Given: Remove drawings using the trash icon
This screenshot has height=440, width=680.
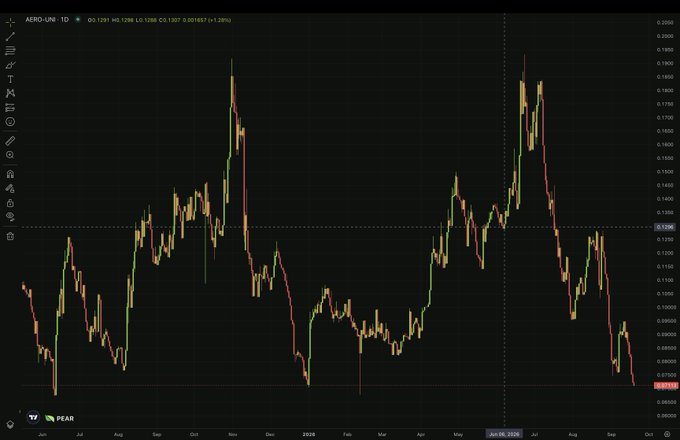Looking at the screenshot, I should pyautogui.click(x=10, y=236).
